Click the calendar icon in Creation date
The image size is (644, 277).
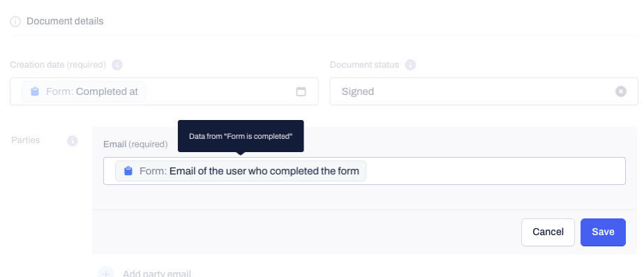pos(301,91)
